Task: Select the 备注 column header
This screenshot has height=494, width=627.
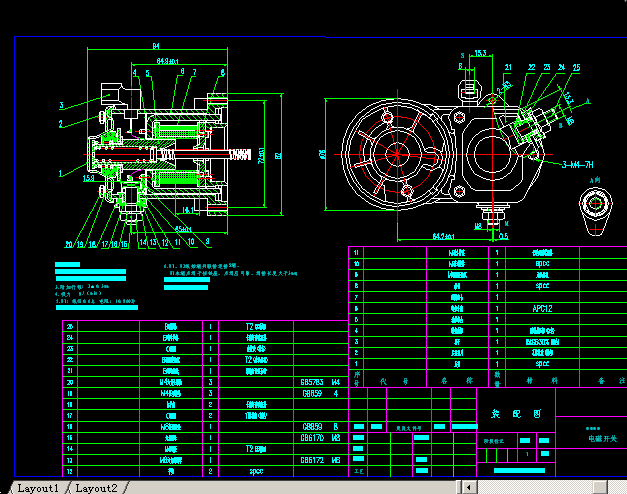Action: click(x=611, y=381)
